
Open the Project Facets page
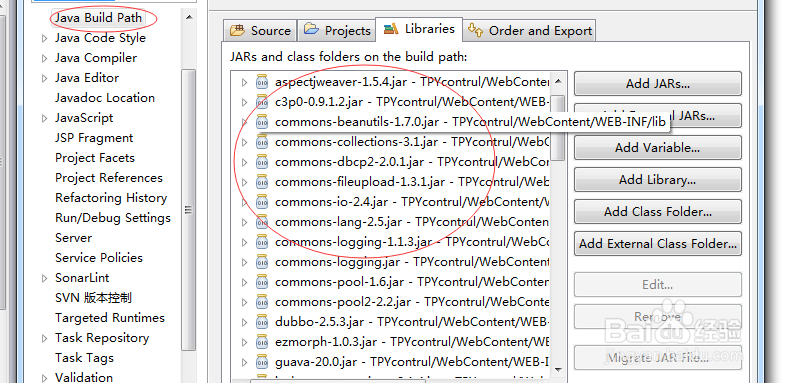[x=95, y=158]
